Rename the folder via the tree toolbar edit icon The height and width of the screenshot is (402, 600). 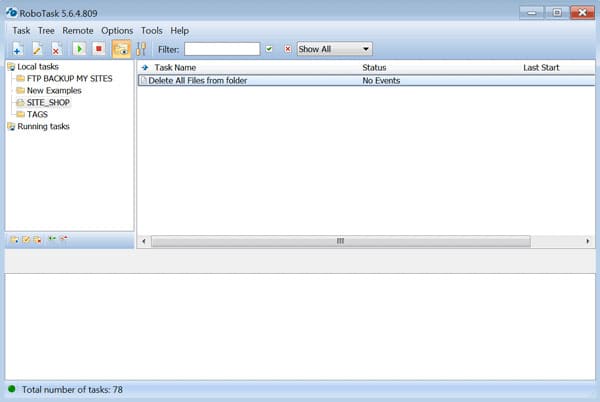26,239
